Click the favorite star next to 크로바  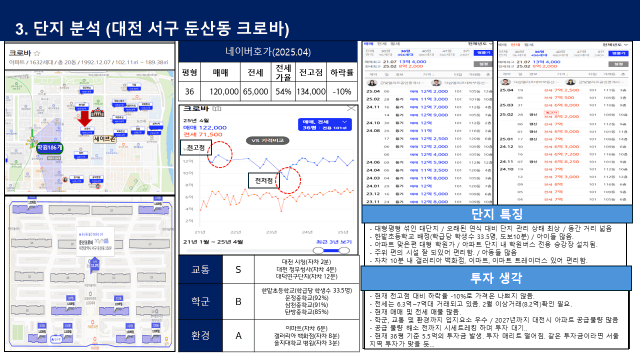tap(37, 53)
